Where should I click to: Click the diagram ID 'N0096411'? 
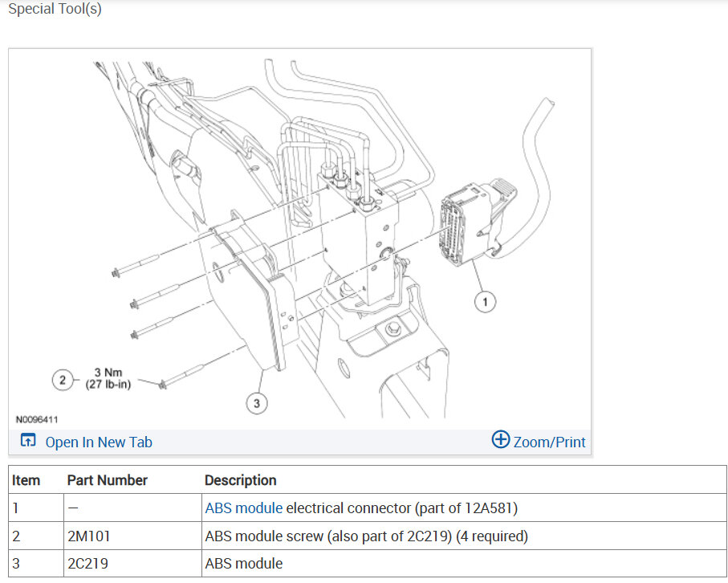click(x=37, y=419)
